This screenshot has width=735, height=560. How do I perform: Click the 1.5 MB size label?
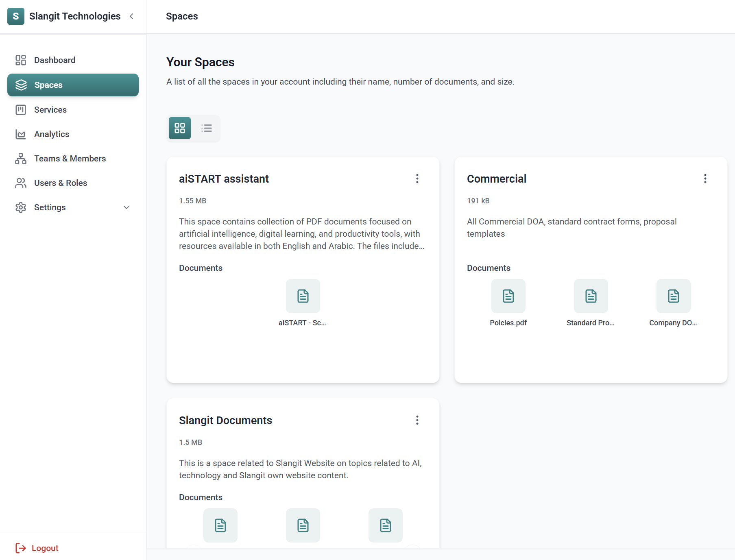point(190,442)
